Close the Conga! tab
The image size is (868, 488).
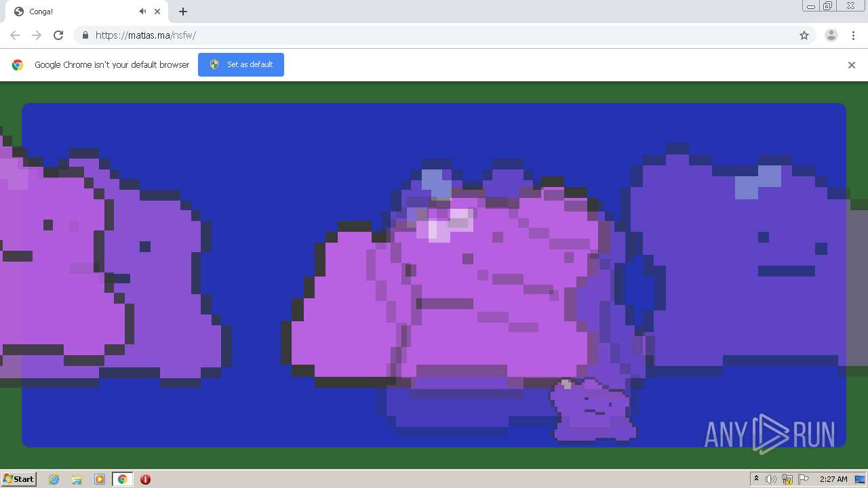coord(157,12)
